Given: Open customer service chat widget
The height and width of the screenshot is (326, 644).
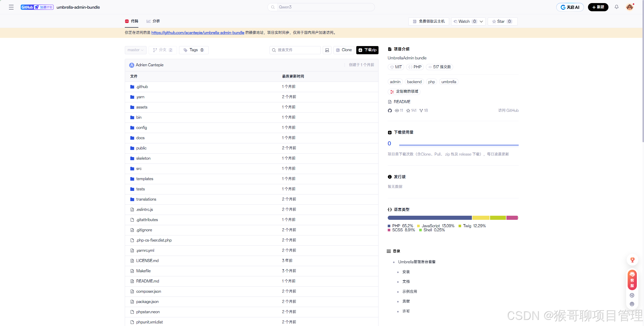Looking at the screenshot, I should [x=632, y=280].
